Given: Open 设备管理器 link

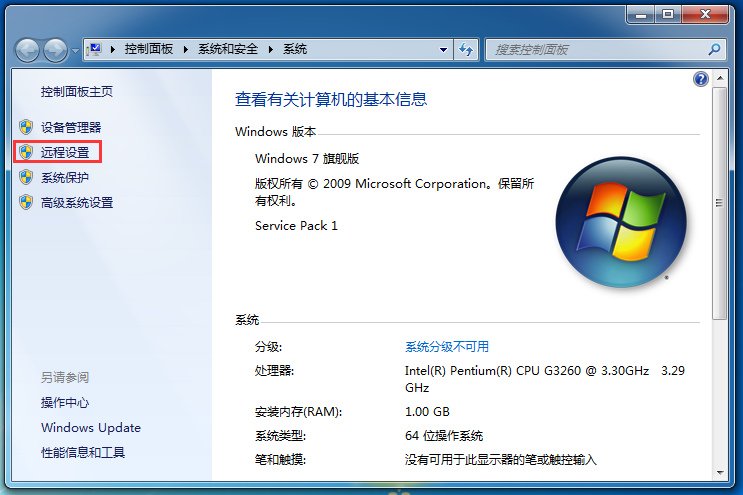Looking at the screenshot, I should (x=71, y=127).
